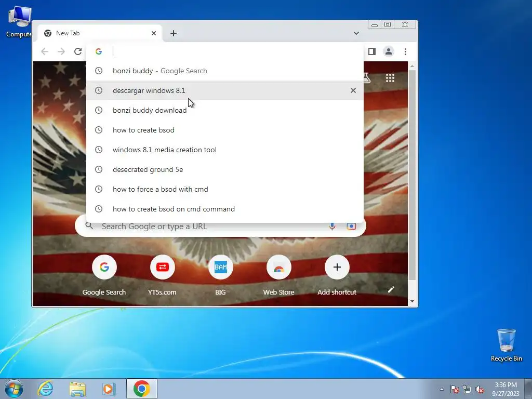This screenshot has height=399, width=532.
Task: Open a new tab with the plus button
Action: point(174,33)
